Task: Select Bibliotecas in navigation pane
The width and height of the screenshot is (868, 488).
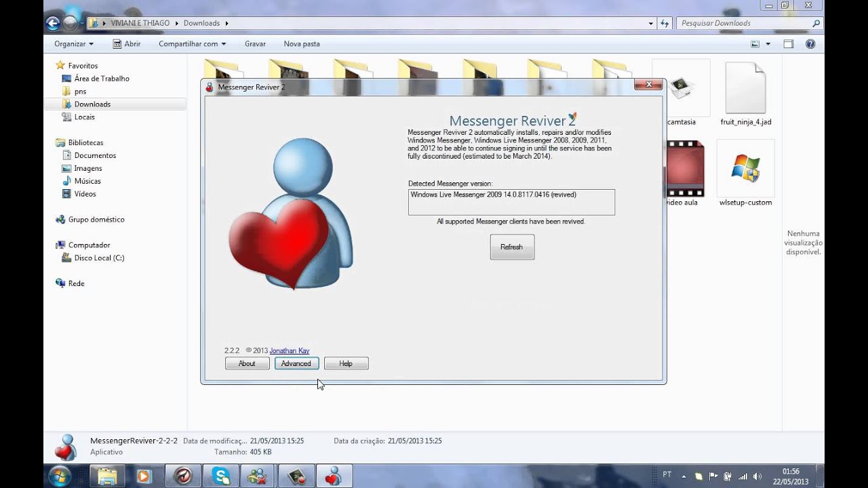Action: pos(85,143)
